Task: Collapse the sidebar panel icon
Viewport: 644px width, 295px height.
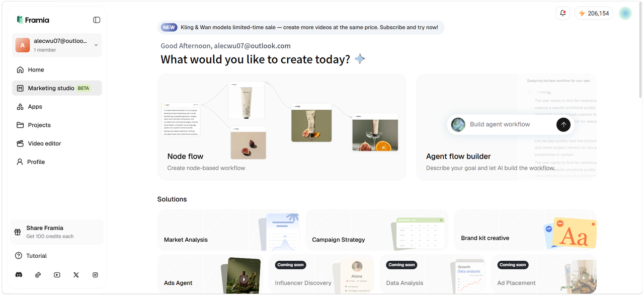Action: [97, 20]
